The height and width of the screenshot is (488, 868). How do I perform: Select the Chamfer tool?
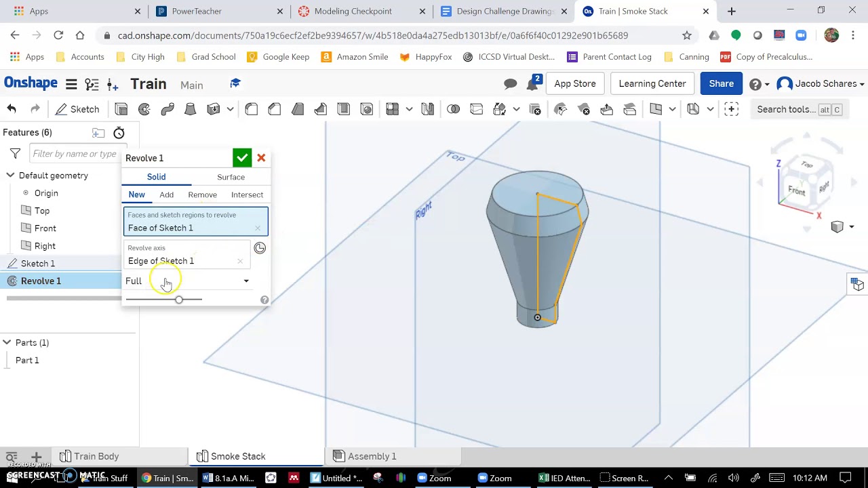click(275, 109)
